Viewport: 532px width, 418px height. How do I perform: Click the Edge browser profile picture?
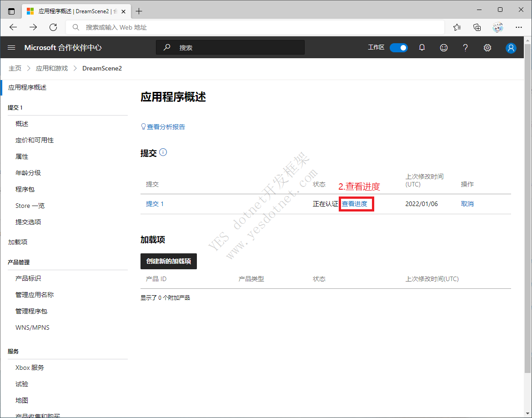coord(498,27)
